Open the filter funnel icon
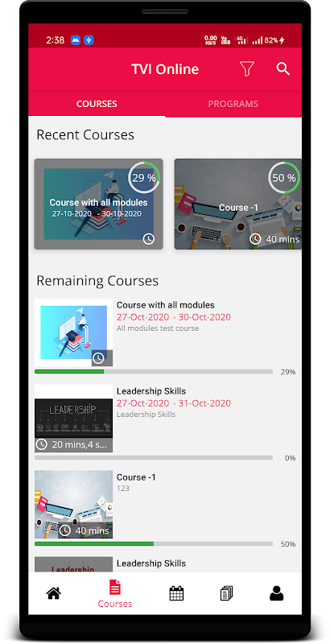This screenshot has height=644, width=330. [246, 68]
